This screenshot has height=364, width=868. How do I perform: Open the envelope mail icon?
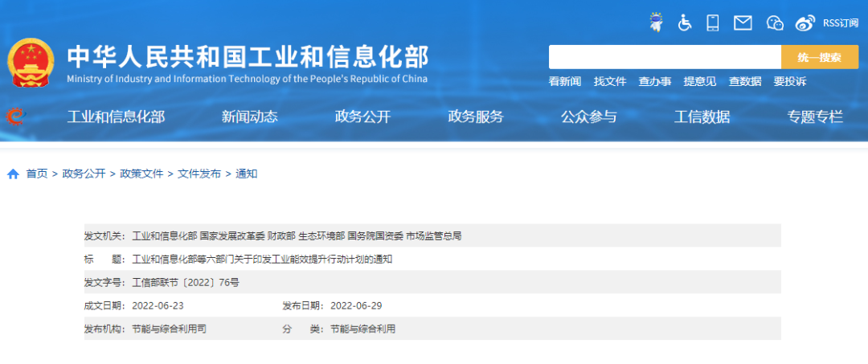(743, 22)
